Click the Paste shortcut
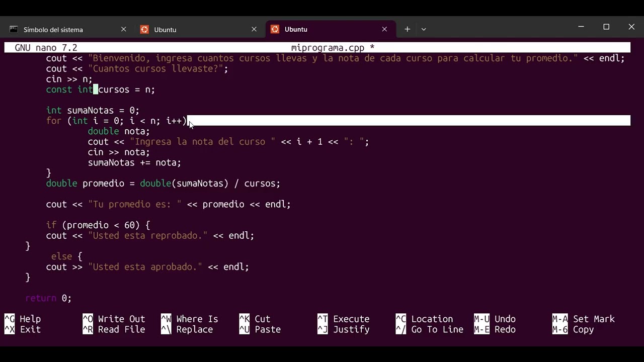This screenshot has width=644, height=362. tap(260, 329)
